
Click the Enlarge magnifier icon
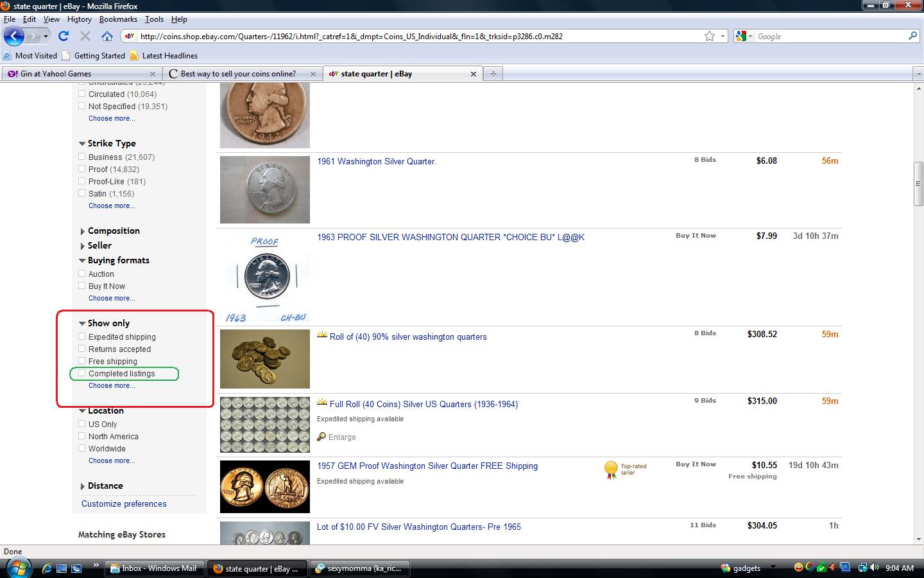click(321, 437)
